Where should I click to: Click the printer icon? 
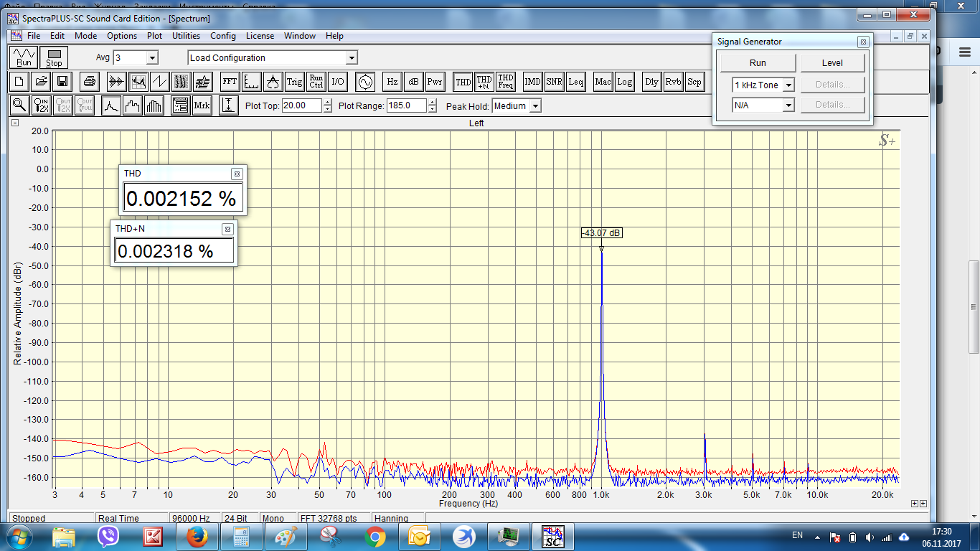pos(89,82)
